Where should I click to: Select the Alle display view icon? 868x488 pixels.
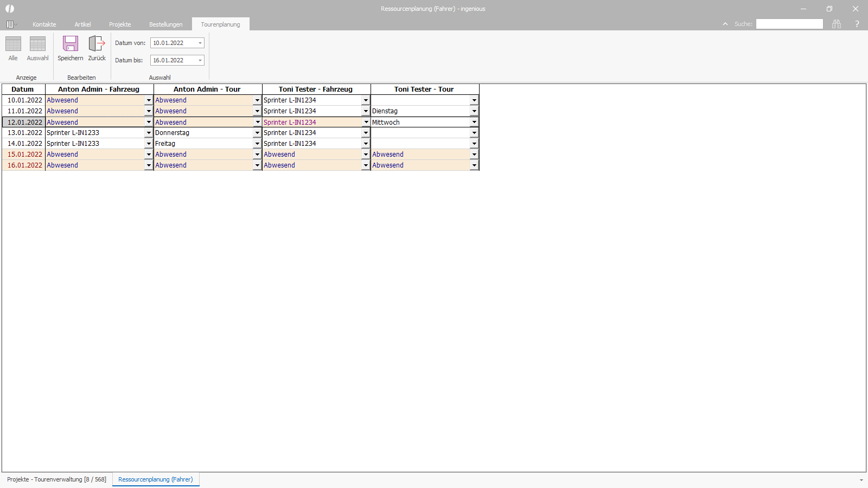(13, 43)
